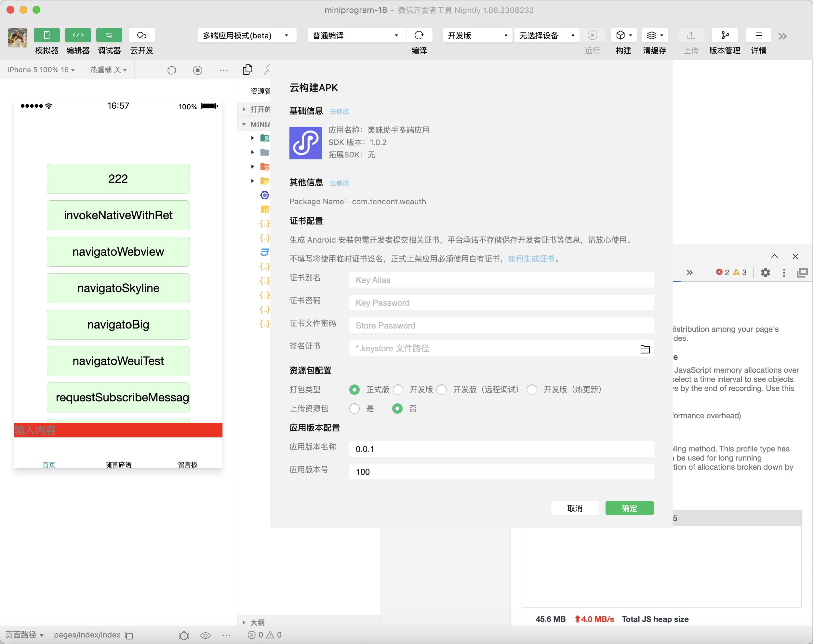Viewport: 813px width, 644px height.
Task: Open DevTools settings gear icon
Action: point(765,273)
